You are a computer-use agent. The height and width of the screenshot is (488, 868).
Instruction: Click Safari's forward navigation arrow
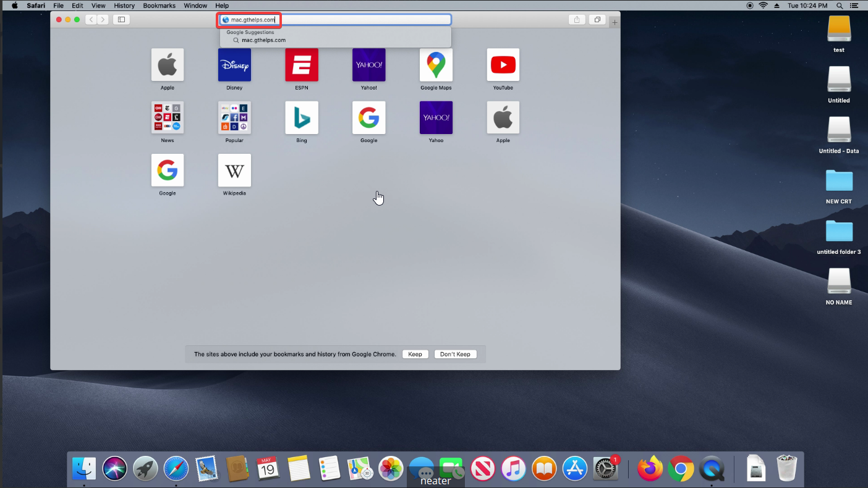coord(103,20)
